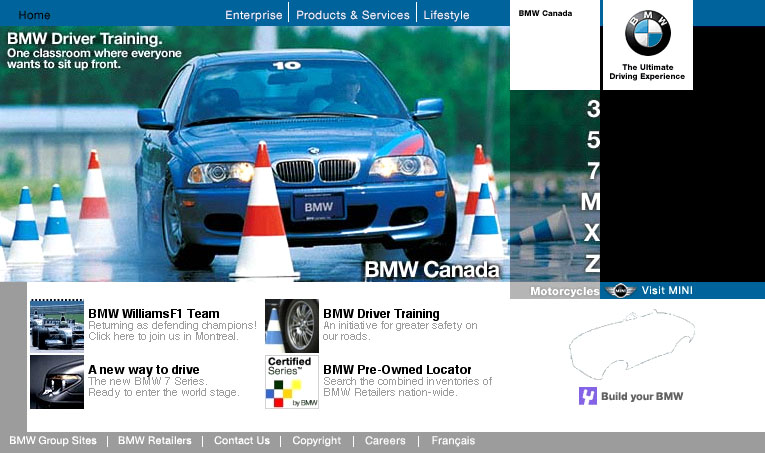The height and width of the screenshot is (453, 765).
Task: Click the large BMW Canada banner text
Action: pyautogui.click(x=432, y=270)
